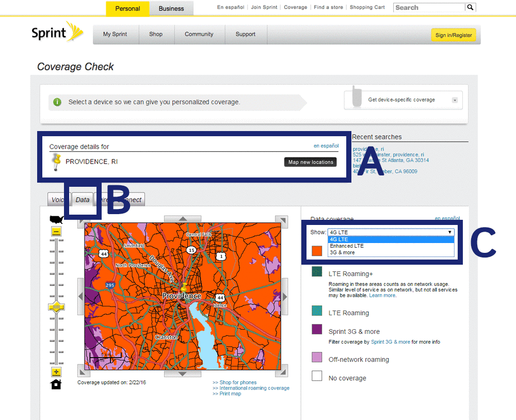
Task: Pan the map to the northeast corner
Action: point(282,221)
